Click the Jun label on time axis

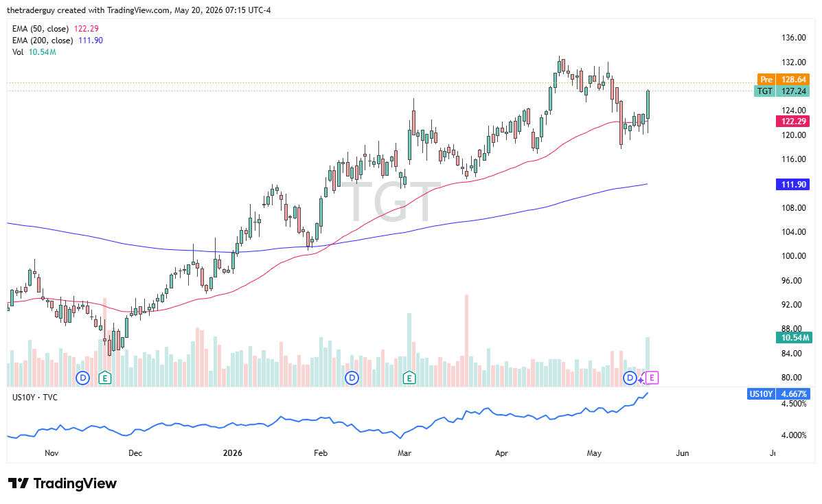click(x=682, y=453)
